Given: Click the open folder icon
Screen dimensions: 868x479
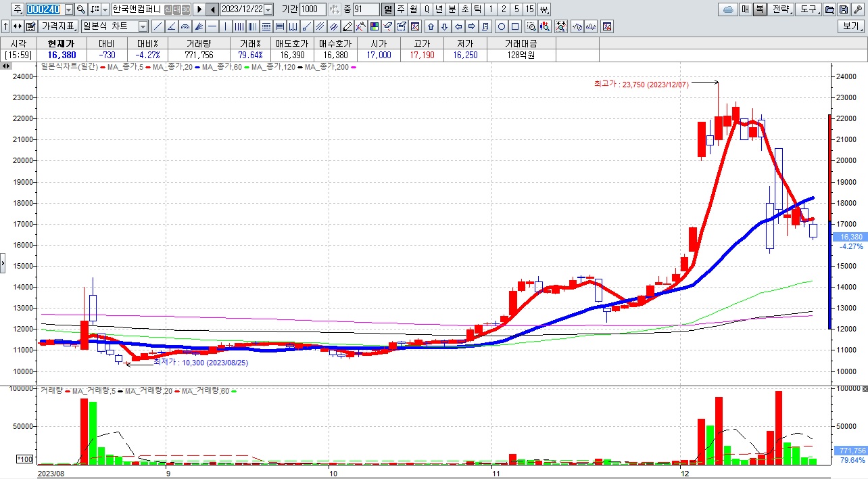Looking at the screenshot, I should coord(829,9).
